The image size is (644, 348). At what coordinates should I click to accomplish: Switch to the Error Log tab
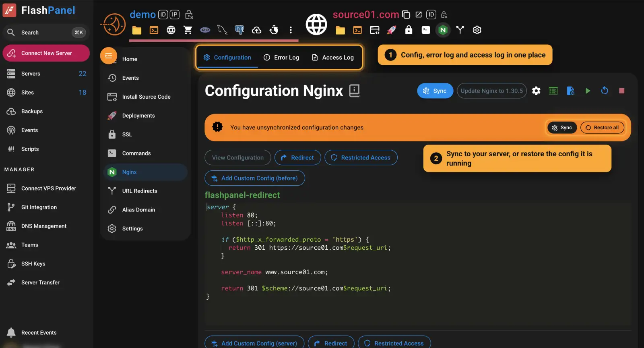tap(281, 58)
